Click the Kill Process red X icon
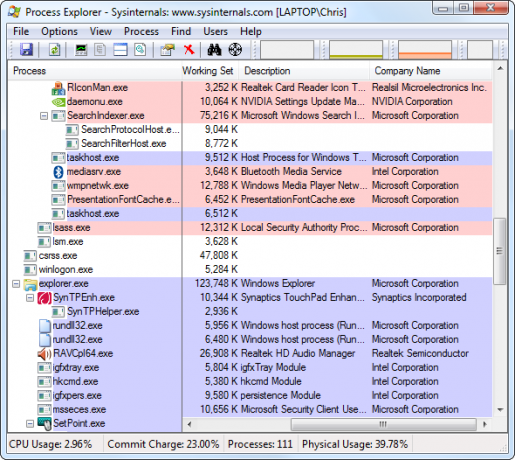The image size is (515, 460). pyautogui.click(x=189, y=50)
